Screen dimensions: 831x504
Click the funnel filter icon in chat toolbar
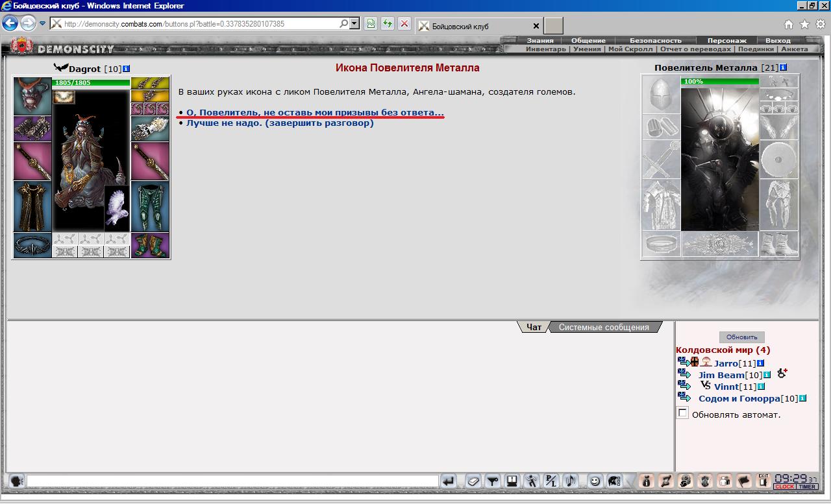(493, 481)
